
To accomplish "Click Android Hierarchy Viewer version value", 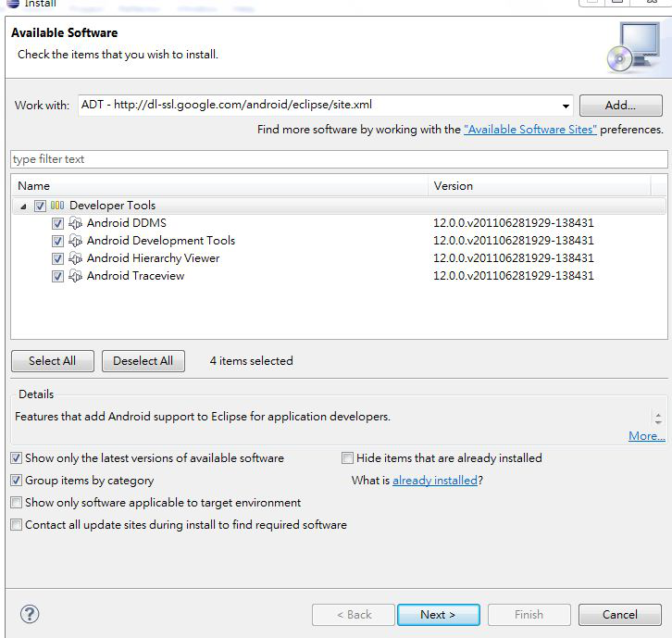I will point(514,258).
